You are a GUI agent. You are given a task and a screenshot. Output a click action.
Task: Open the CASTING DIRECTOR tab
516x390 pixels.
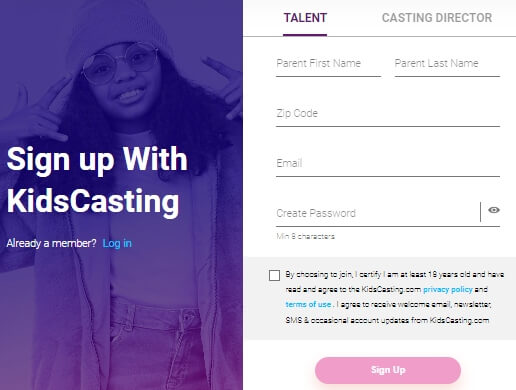(437, 18)
